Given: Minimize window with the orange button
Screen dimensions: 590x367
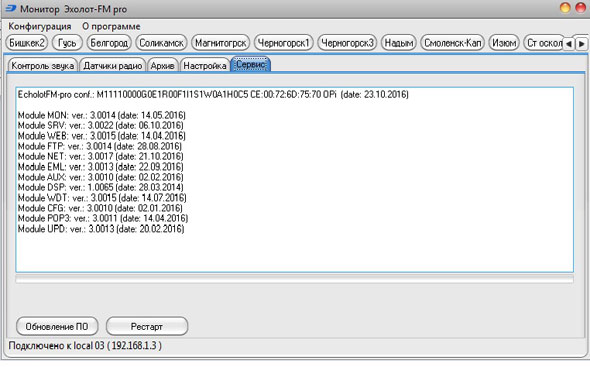Looking at the screenshot, I should click(565, 8).
